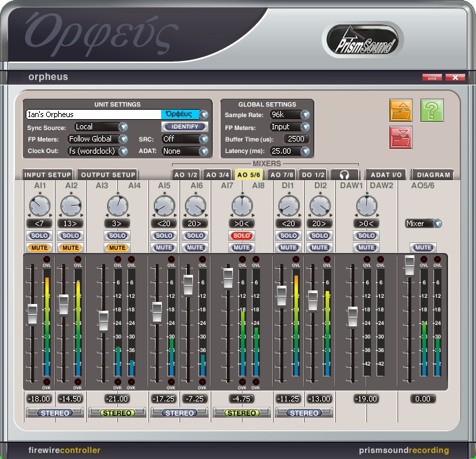Open the Sample Rate dropdown
This screenshot has height=459, width=476.
coord(305,115)
